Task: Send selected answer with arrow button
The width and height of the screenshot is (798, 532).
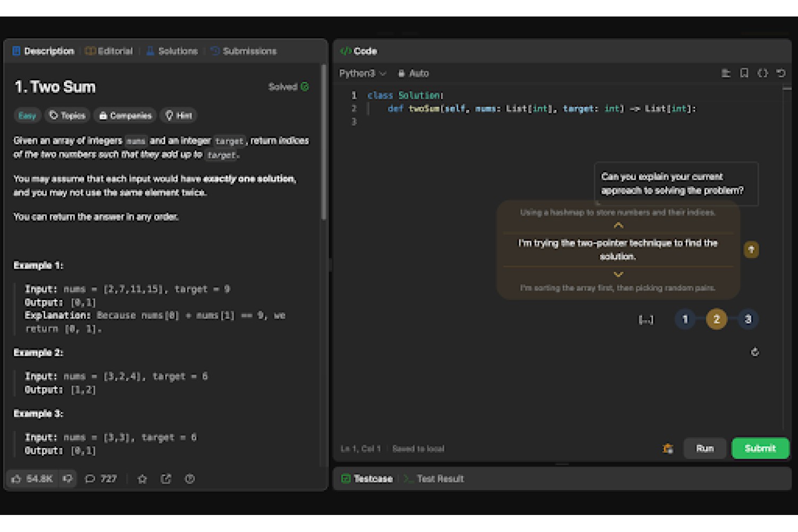Action: pyautogui.click(x=751, y=250)
